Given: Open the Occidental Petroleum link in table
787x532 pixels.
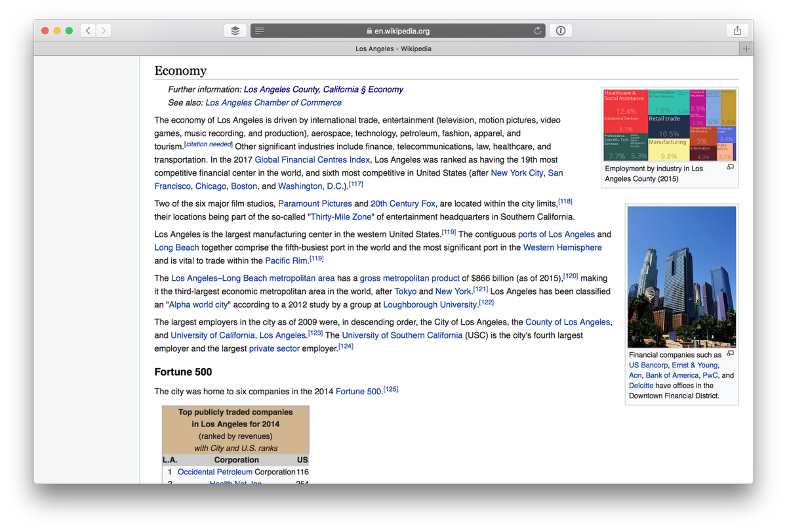Looking at the screenshot, I should coord(215,472).
